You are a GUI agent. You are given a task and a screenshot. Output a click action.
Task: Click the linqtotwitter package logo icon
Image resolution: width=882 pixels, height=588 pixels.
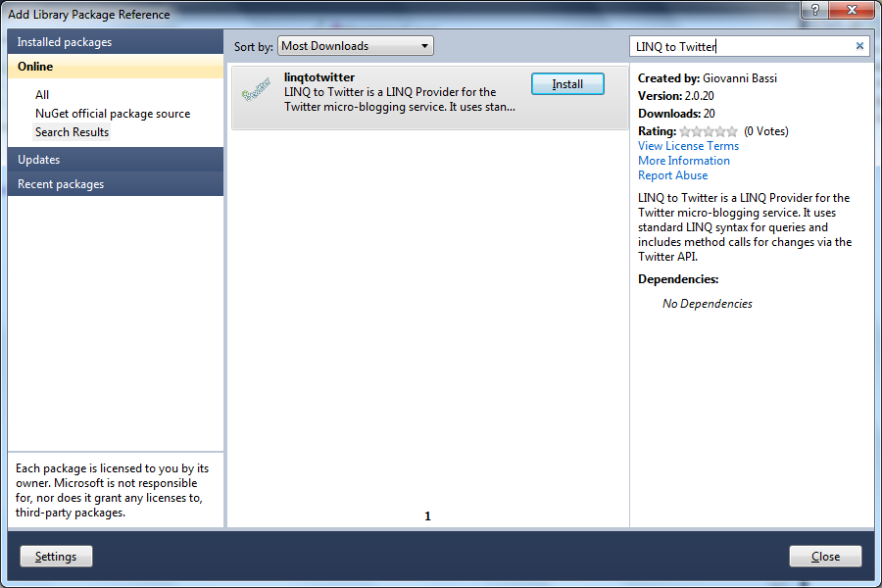[256, 90]
